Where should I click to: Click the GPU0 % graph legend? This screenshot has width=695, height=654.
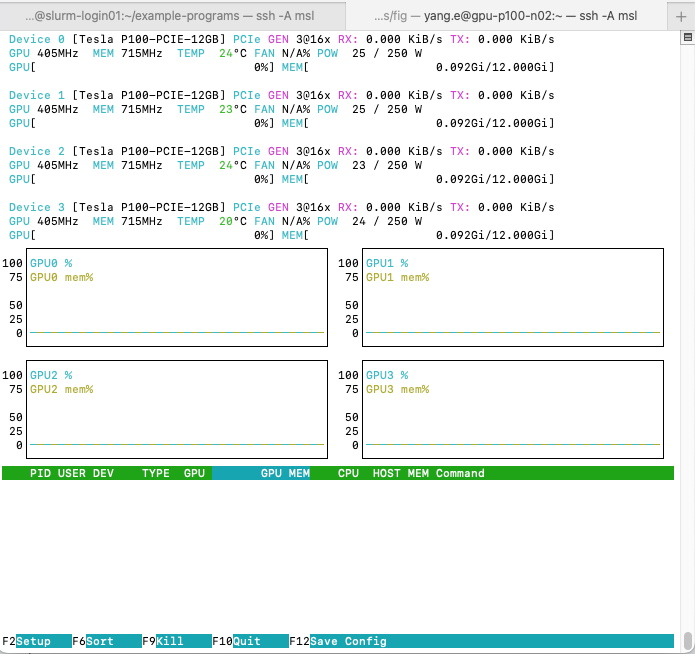[51, 263]
